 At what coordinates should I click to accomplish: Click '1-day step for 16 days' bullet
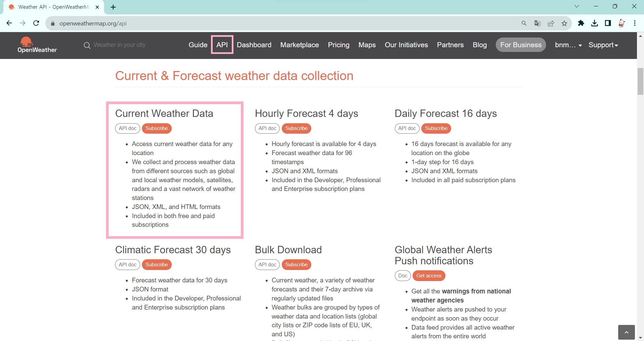coord(442,162)
